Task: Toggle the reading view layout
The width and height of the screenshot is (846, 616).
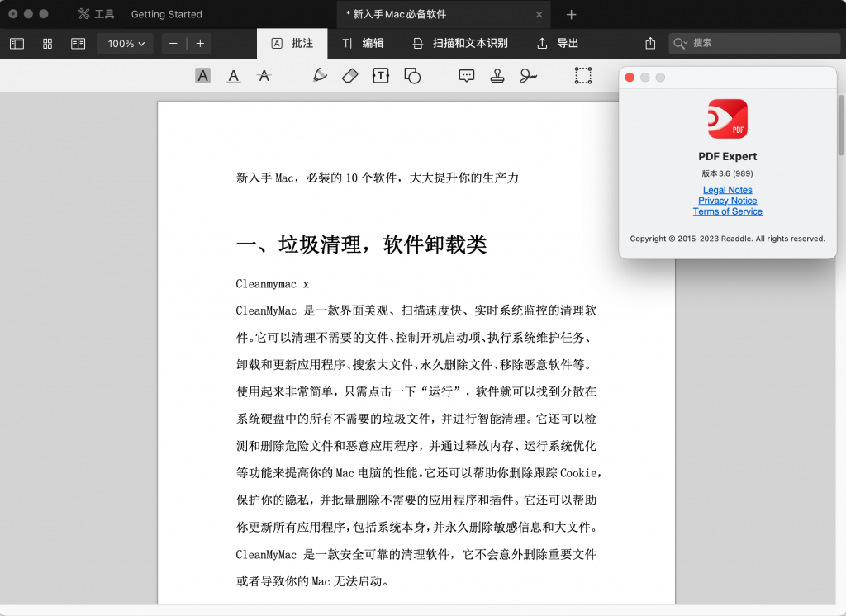Action: [x=78, y=43]
